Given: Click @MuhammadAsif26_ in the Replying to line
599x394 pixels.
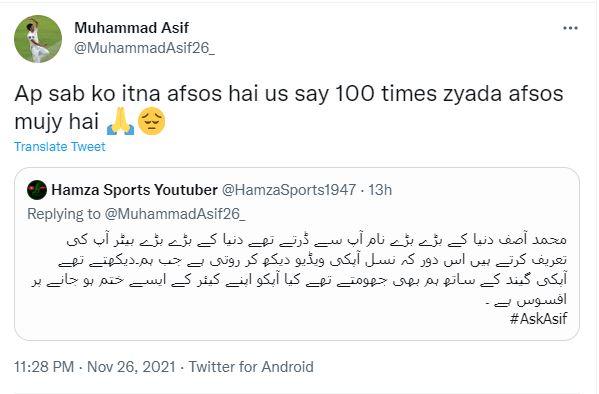Looking at the screenshot, I should pos(175,214).
